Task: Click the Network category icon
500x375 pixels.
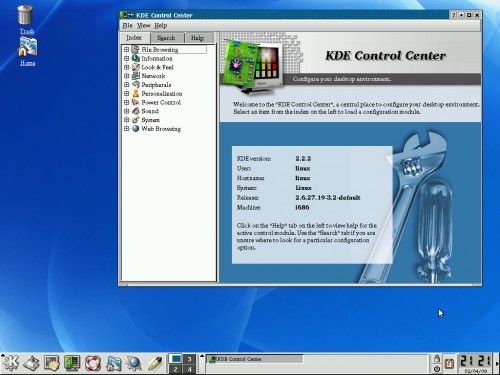Action: click(135, 76)
